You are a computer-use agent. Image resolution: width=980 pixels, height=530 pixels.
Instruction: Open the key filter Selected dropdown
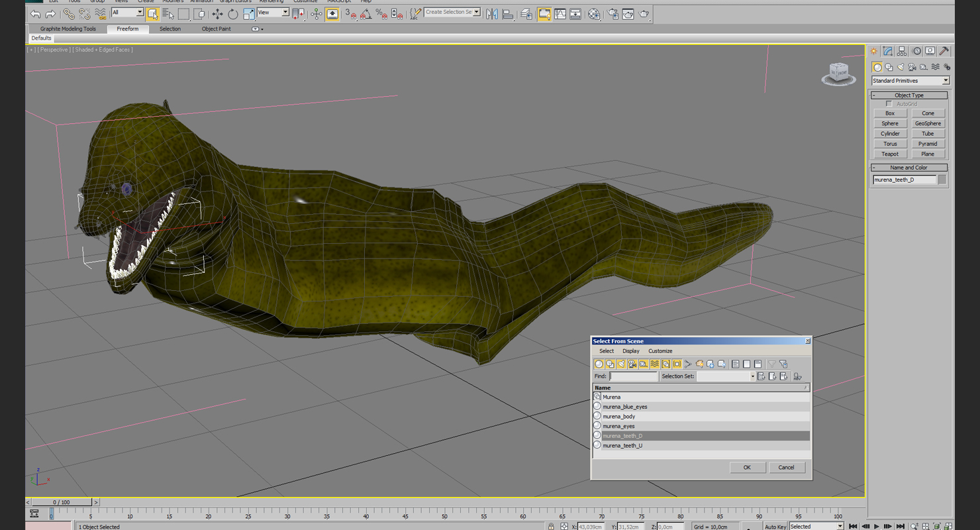[816, 527]
